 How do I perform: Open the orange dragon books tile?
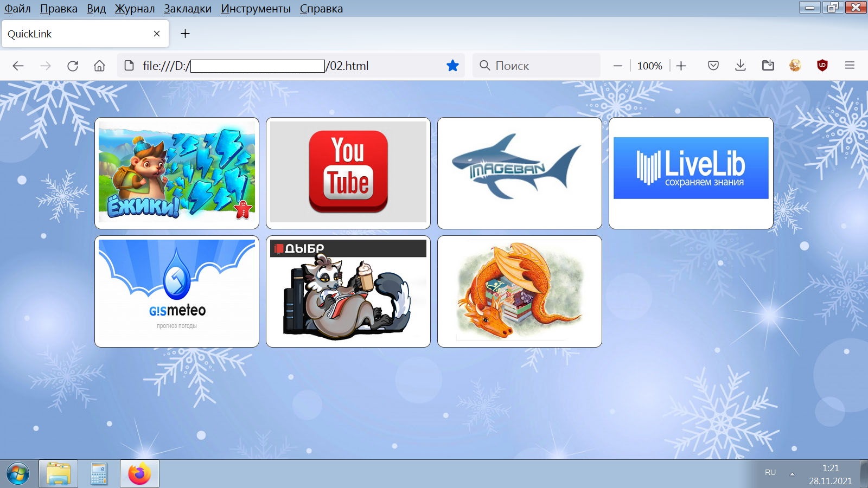click(520, 292)
